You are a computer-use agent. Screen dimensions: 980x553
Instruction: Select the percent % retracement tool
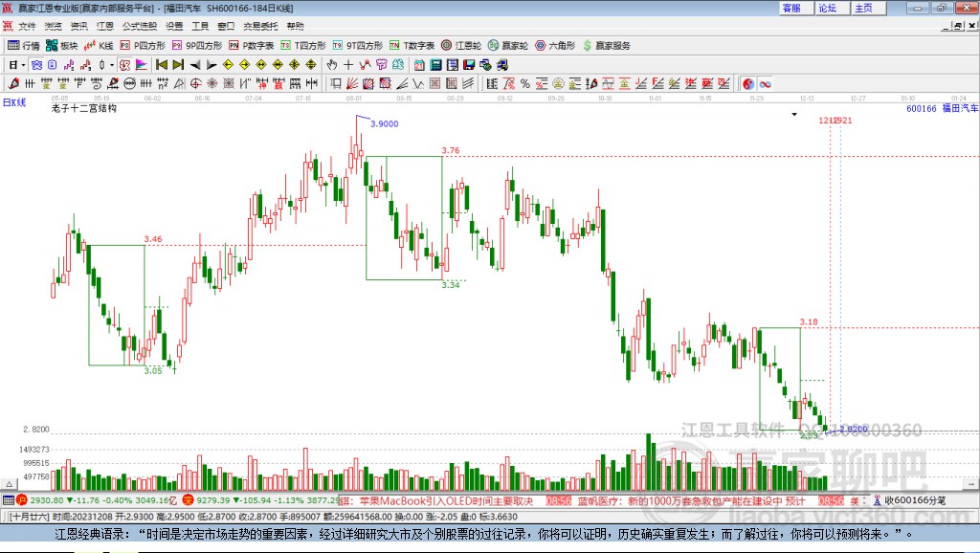point(524,84)
